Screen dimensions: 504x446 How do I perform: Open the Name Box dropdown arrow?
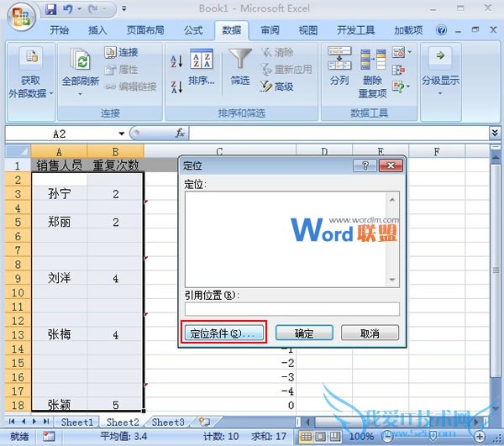pyautogui.click(x=122, y=134)
